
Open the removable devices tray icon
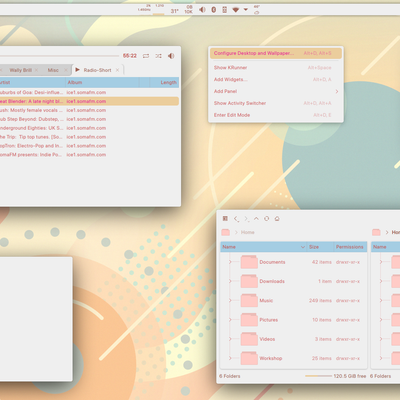225,10
